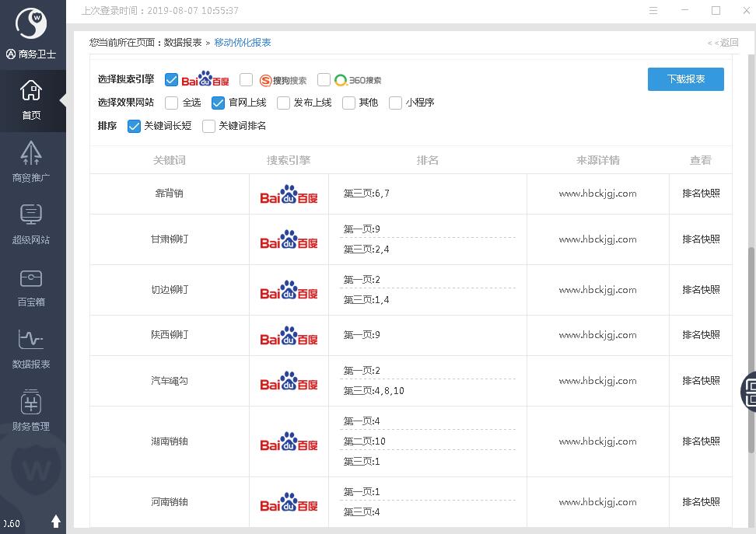Tick the 小程序 website checkbox
Screen dimensions: 756x534
click(395, 103)
